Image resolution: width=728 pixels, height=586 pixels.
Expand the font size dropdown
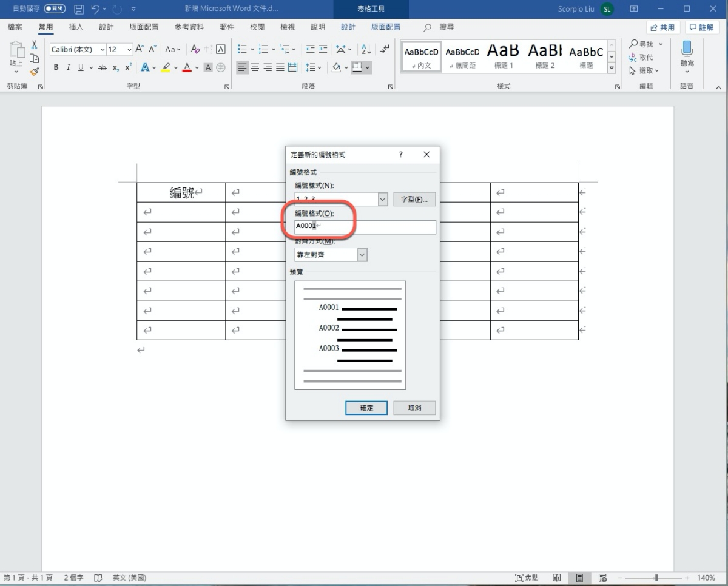(129, 49)
